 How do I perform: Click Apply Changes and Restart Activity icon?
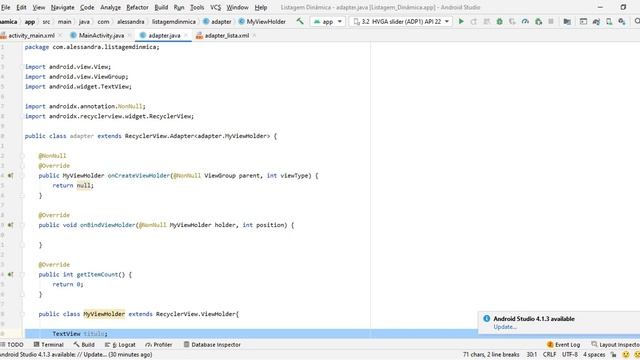(474, 21)
